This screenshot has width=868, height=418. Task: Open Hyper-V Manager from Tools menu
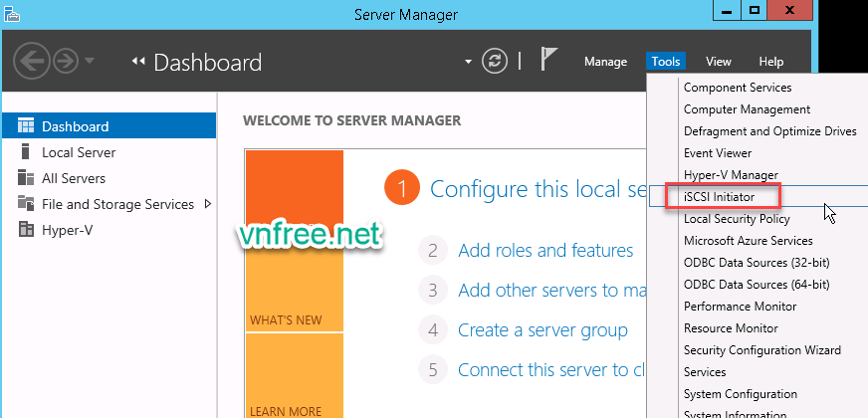coord(731,175)
